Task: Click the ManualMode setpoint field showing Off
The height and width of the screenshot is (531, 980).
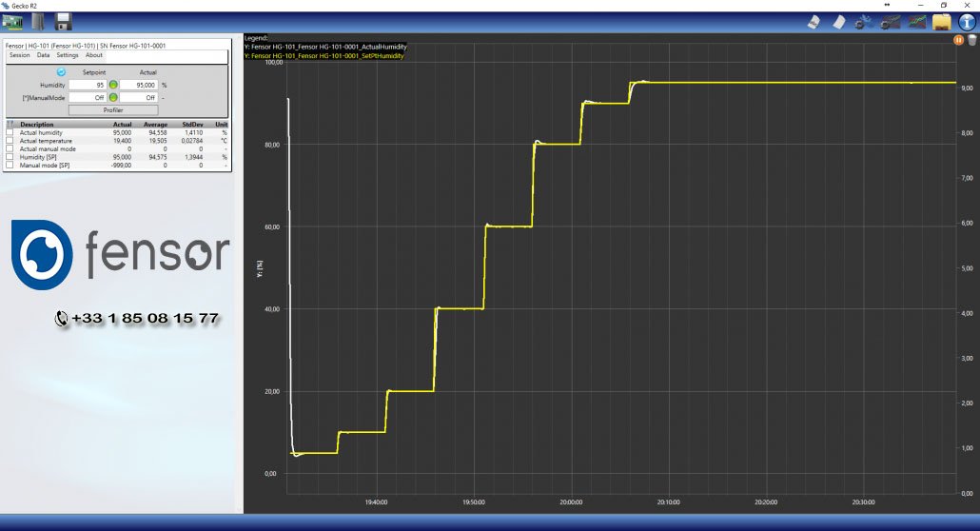Action: pos(88,98)
